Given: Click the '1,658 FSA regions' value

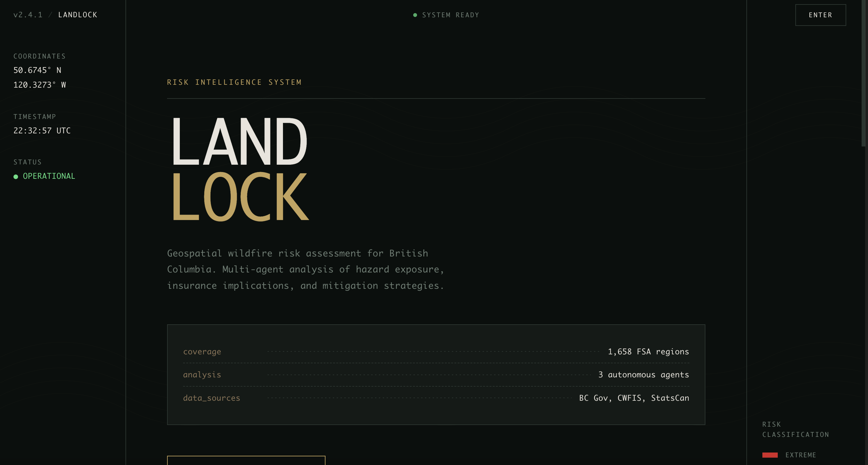Looking at the screenshot, I should coord(648,351).
